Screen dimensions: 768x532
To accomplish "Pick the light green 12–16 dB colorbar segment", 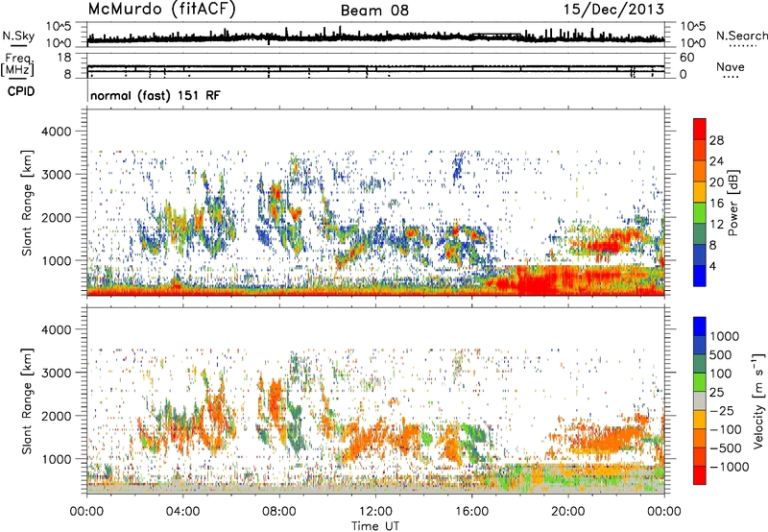I will tap(700, 212).
